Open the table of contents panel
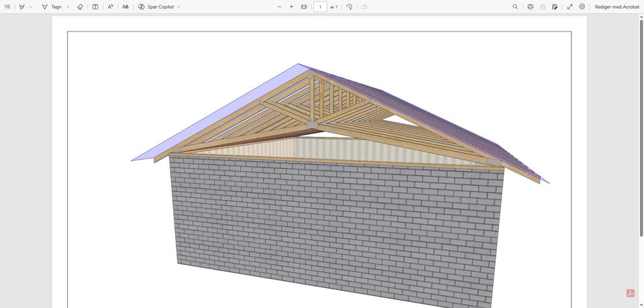Screen dimensions: 644x308 coord(7,7)
